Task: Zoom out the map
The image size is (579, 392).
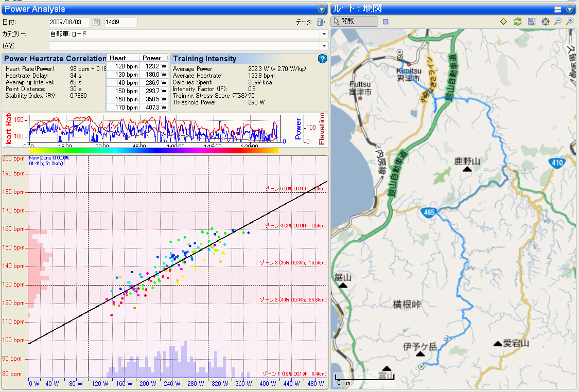Action: coord(558,22)
